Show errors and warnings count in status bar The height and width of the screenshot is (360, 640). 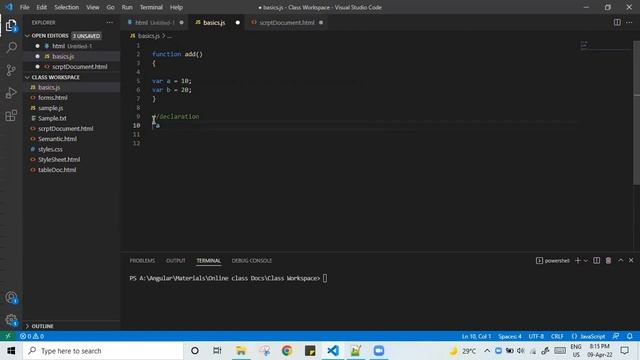(32, 336)
